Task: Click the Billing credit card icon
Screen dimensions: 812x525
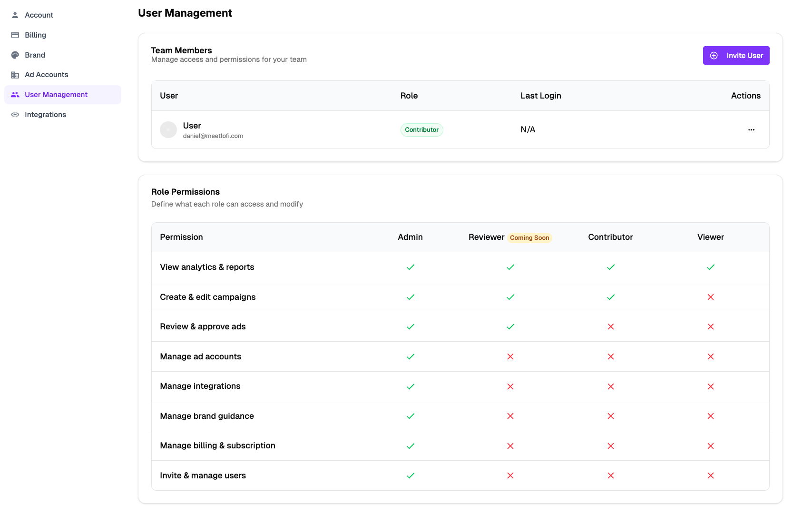Action: 15,35
